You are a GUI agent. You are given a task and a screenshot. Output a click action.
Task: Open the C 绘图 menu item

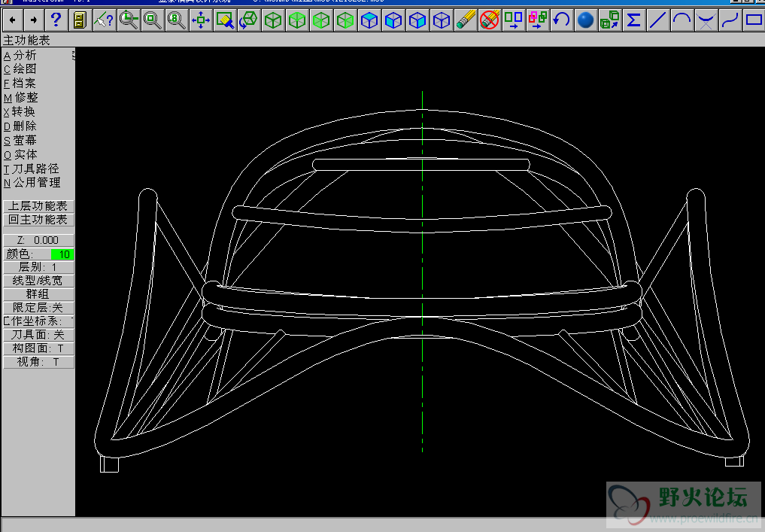20,68
